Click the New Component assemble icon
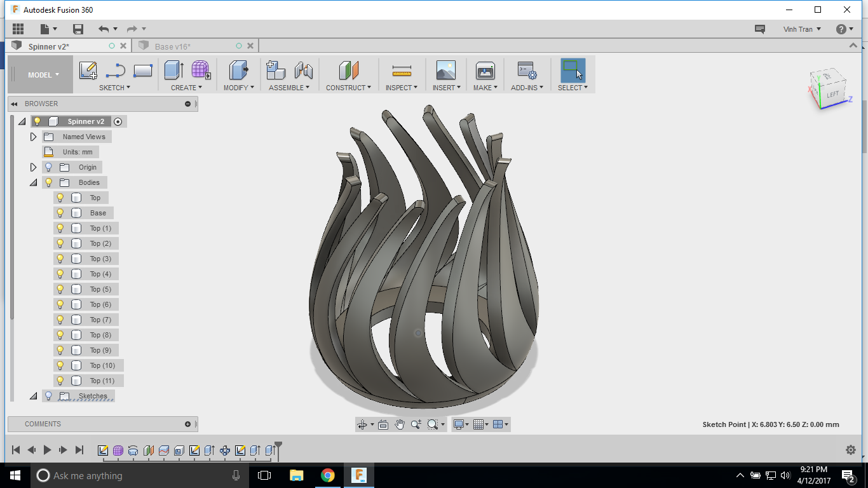This screenshot has height=488, width=868. pos(275,70)
